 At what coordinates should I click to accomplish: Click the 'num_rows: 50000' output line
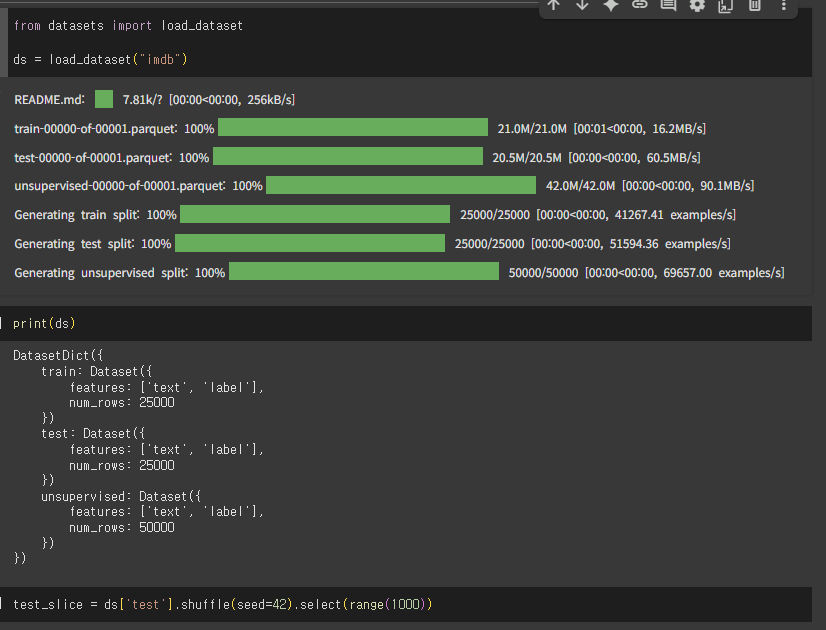tap(122, 528)
